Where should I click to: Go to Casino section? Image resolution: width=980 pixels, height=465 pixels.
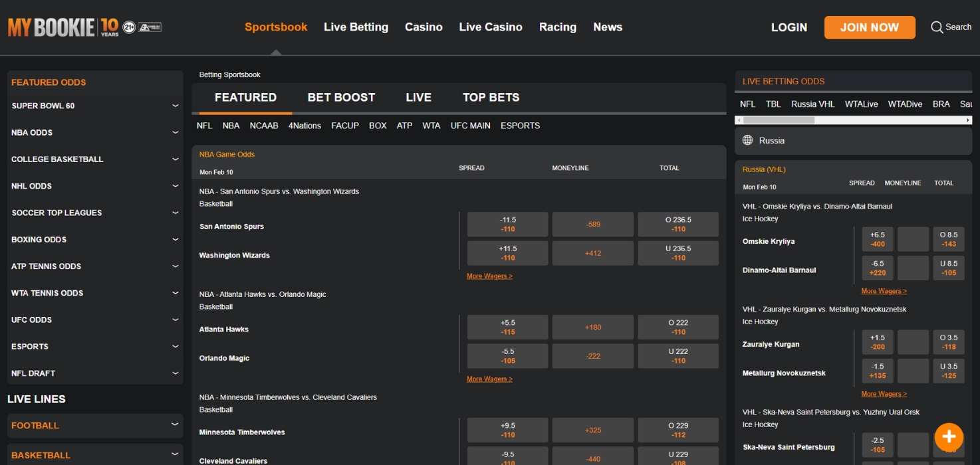click(424, 27)
